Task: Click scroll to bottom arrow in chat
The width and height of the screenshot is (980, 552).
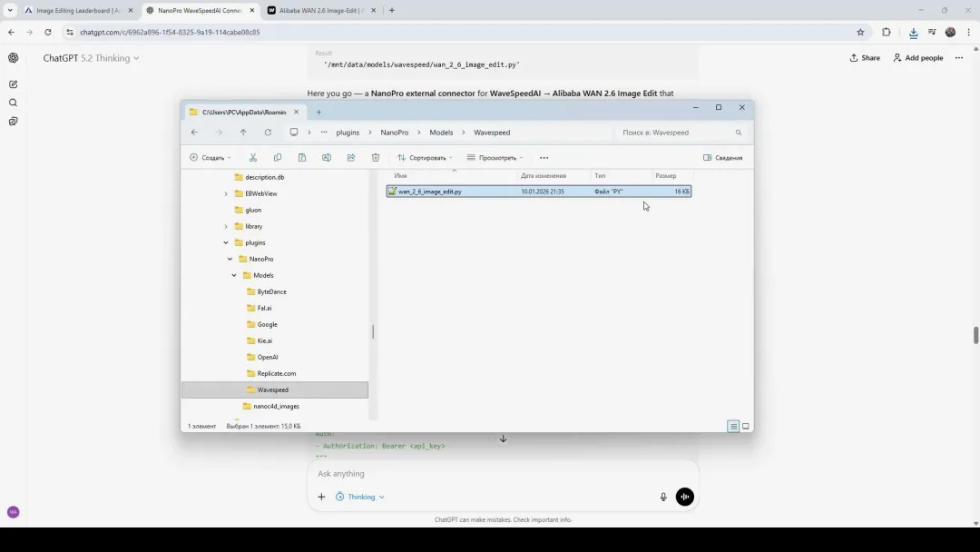Action: [503, 439]
